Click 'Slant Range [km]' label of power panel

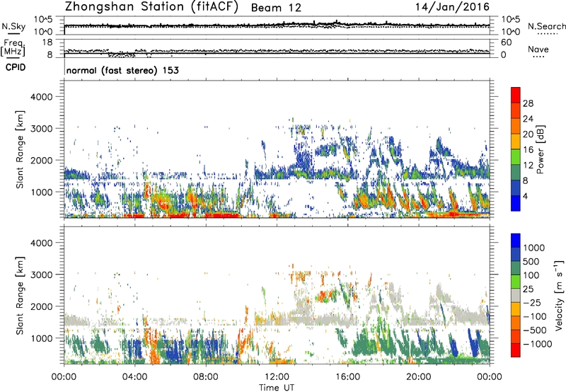[x=20, y=149]
